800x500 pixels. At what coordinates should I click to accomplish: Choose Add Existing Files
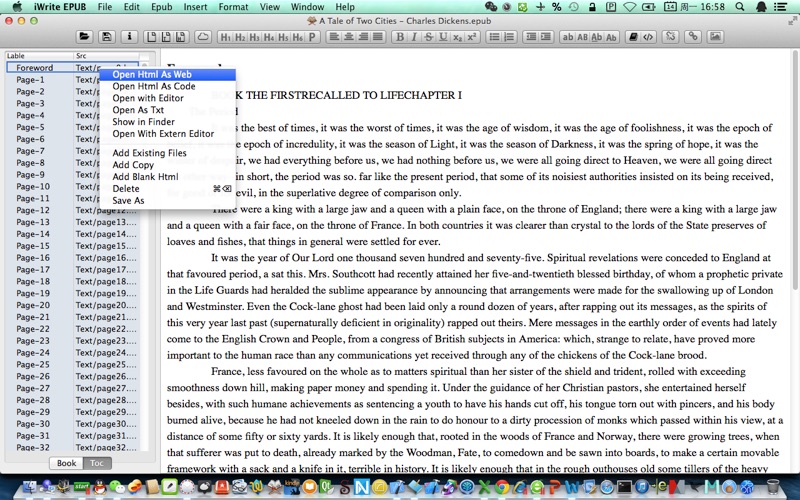[167, 153]
